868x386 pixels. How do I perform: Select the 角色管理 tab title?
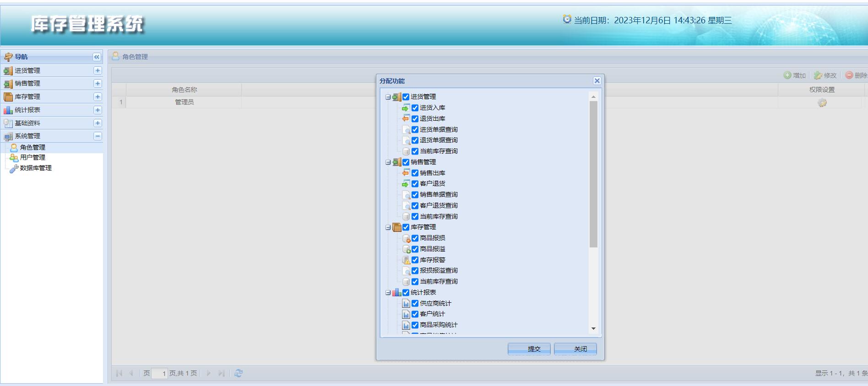tap(135, 57)
